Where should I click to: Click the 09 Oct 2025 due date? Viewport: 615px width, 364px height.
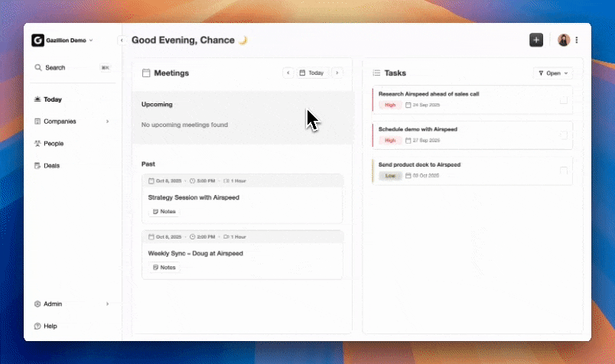coord(422,176)
